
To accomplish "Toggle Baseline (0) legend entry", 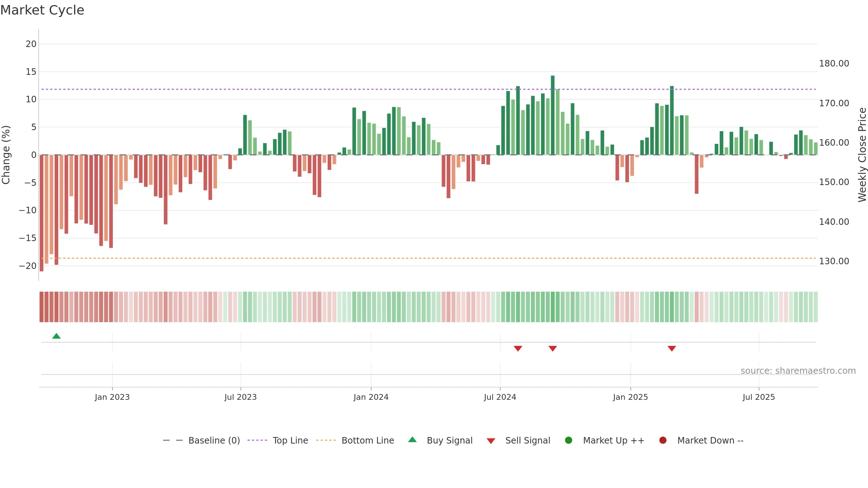I will pyautogui.click(x=201, y=441).
